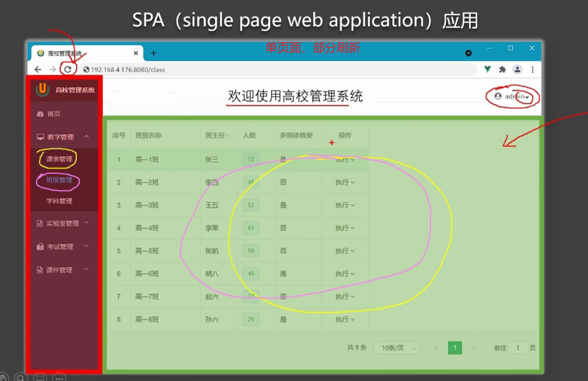Image resolution: width=588 pixels, height=381 pixels.
Task: Open 执行 dropdown for 高一5班
Action: pyautogui.click(x=345, y=251)
